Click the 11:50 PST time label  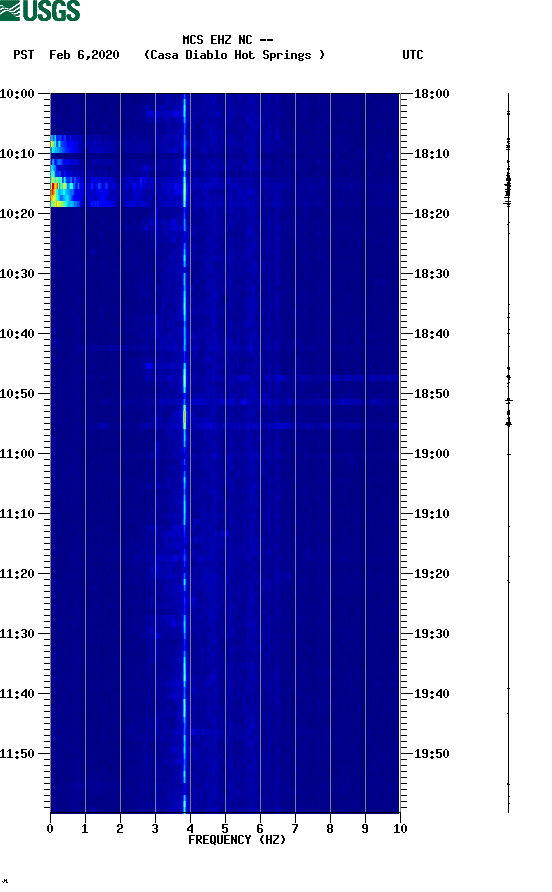17,754
